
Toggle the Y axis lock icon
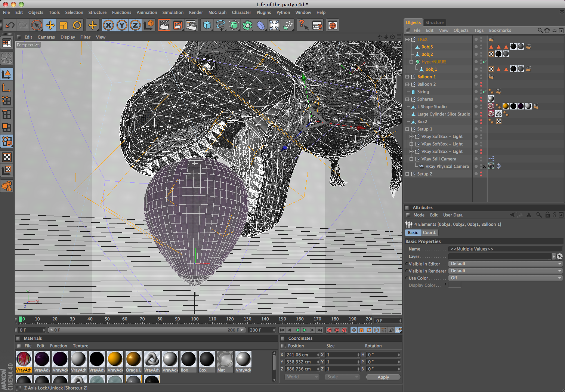tap(122, 25)
